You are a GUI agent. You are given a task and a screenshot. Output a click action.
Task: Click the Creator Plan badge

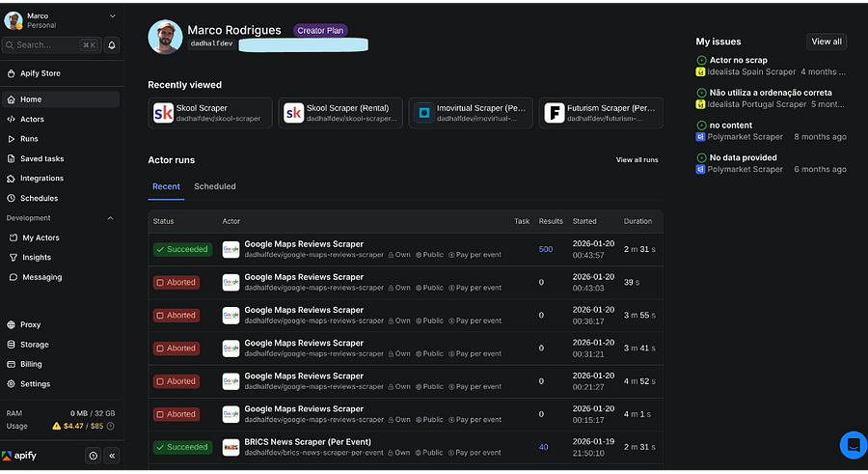320,31
